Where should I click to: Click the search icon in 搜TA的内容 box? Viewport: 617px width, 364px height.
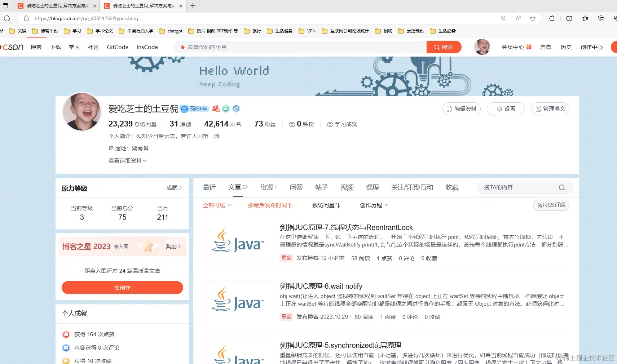562,187
